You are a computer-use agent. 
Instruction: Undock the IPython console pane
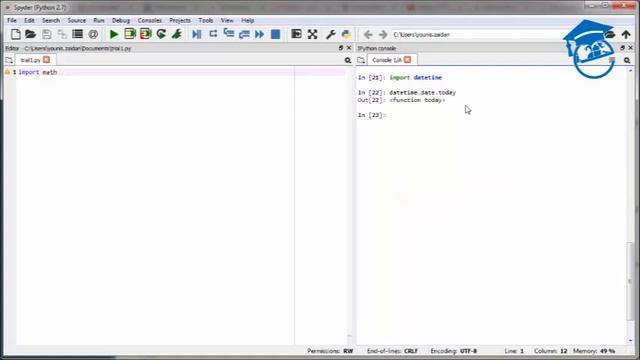click(622, 48)
